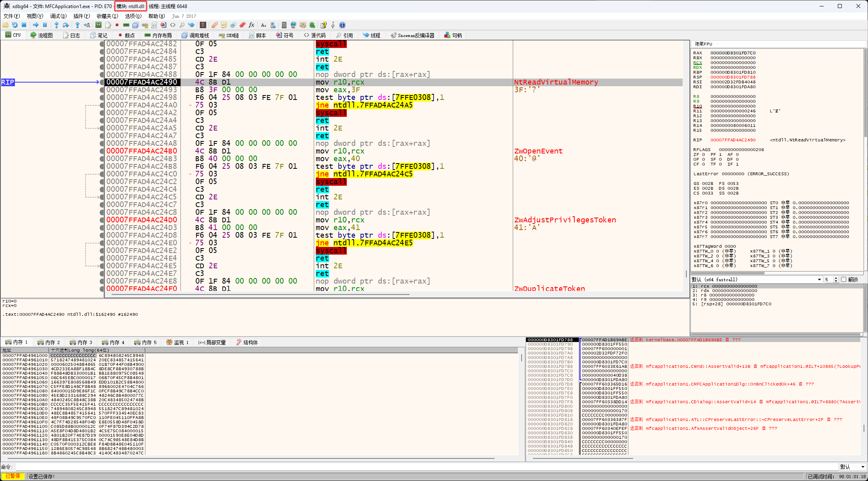This screenshot has width=868, height=481.
Task: Switch to the 内存布局 tab
Action: pos(158,35)
